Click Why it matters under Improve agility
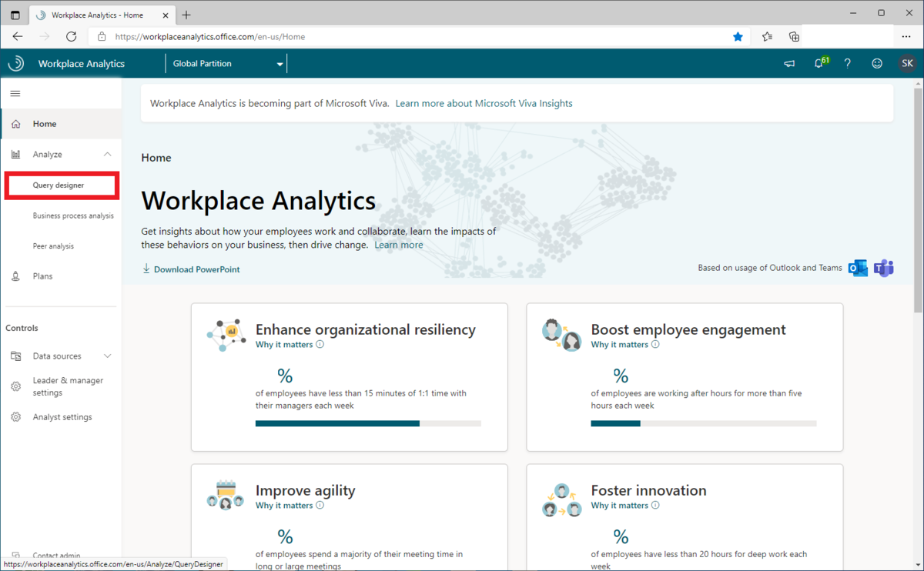The width and height of the screenshot is (924, 571). (x=284, y=506)
